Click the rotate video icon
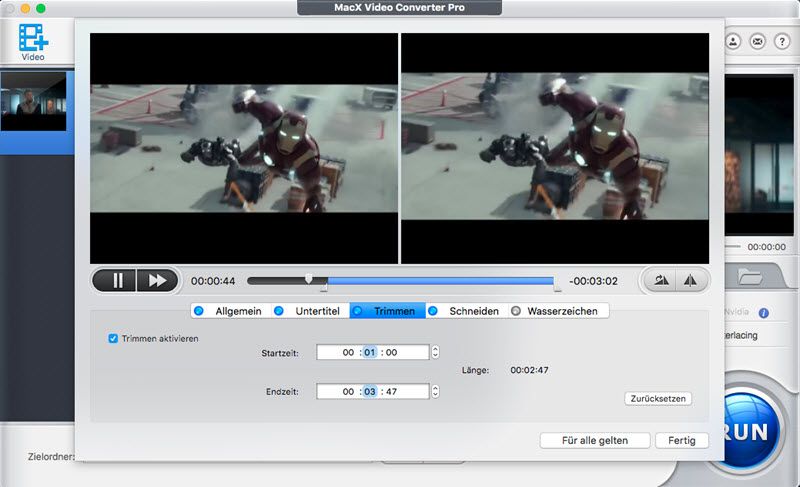 (661, 280)
